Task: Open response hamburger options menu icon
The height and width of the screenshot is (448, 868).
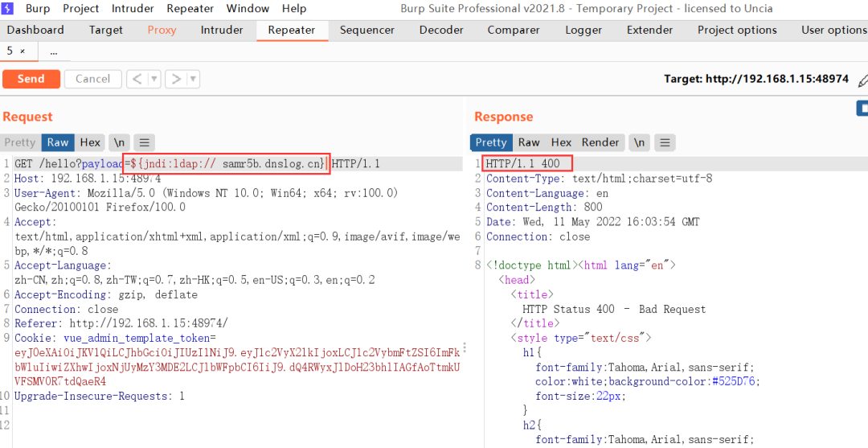Action: tap(665, 142)
